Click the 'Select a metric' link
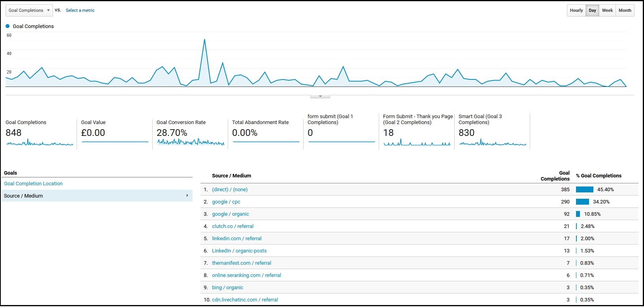The height and width of the screenshot is (307, 644). pos(80,10)
